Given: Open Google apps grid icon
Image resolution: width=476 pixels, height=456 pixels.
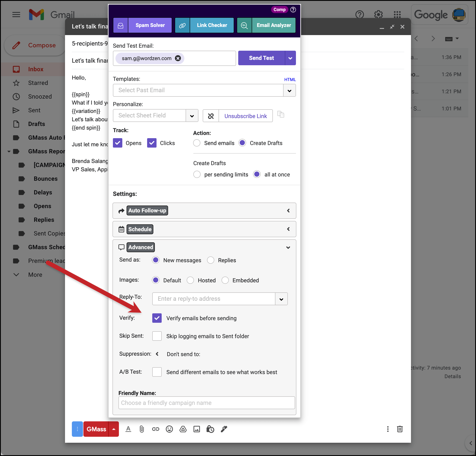Looking at the screenshot, I should point(397,15).
